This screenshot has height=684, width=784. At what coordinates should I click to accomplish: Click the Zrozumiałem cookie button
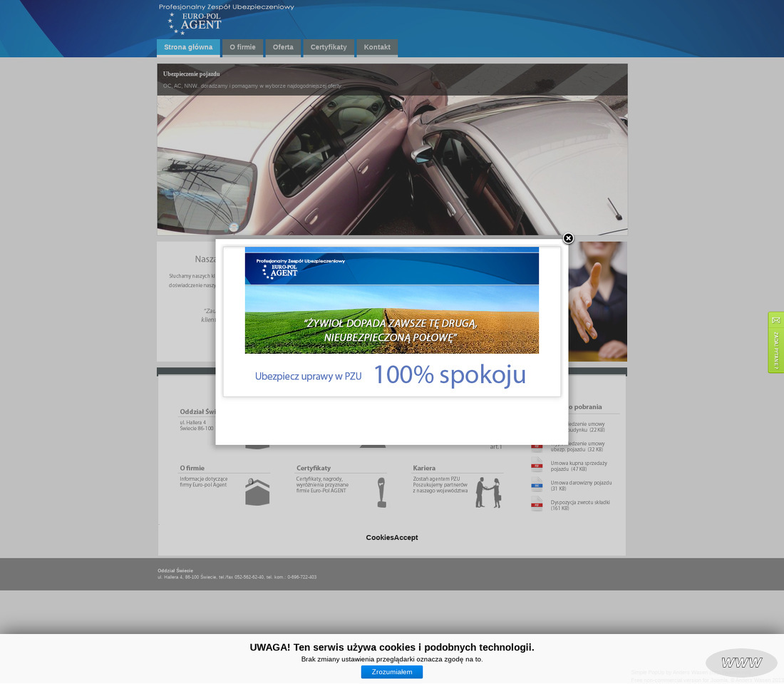click(392, 672)
